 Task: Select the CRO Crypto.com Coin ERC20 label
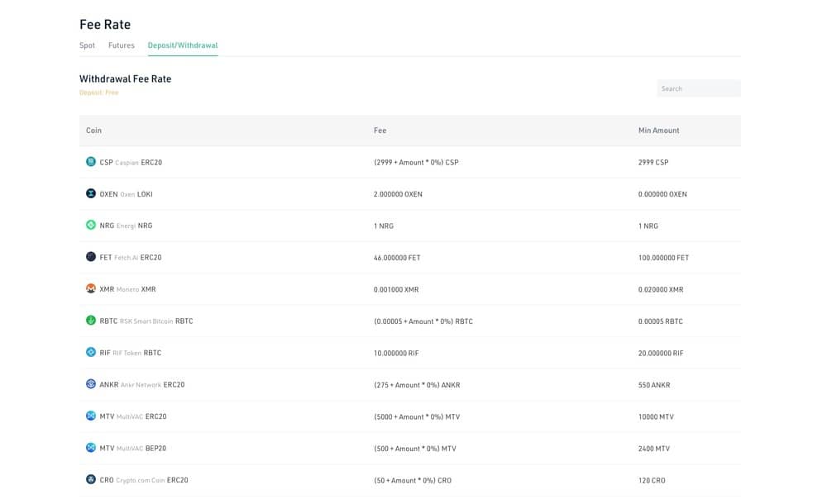[x=144, y=480]
